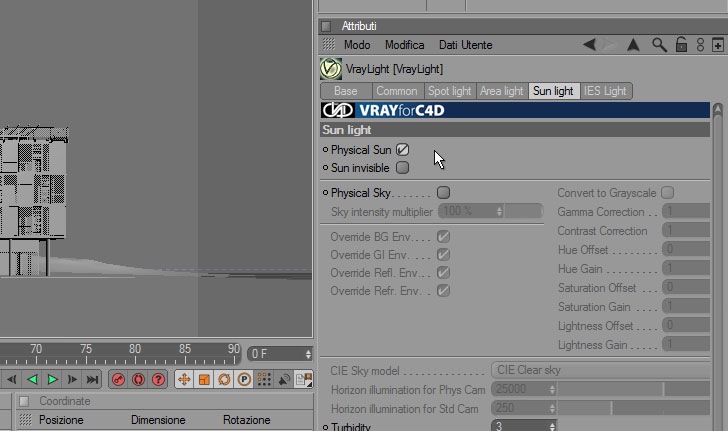Play the animation backwards
728x431 pixels.
32,379
